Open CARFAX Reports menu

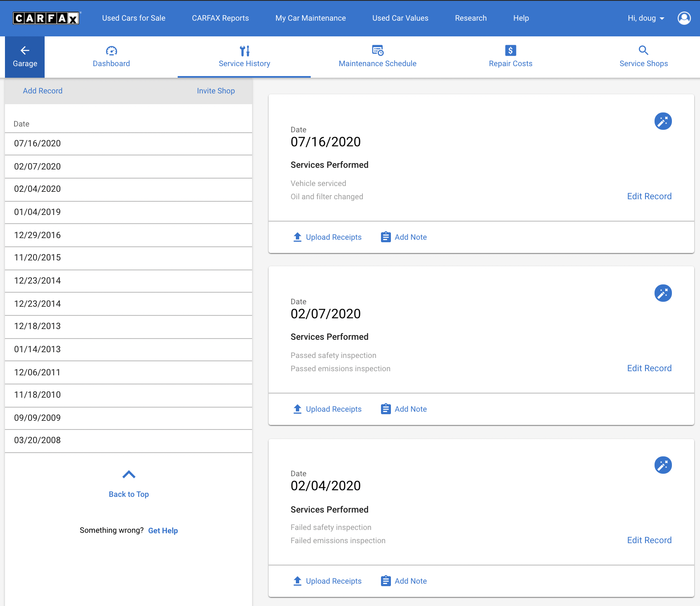coord(220,18)
